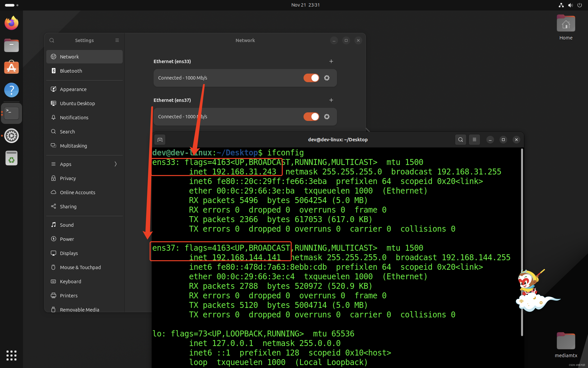588x368 pixels.
Task: Open the clock calendar Nov 21 23:31
Action: [305, 5]
